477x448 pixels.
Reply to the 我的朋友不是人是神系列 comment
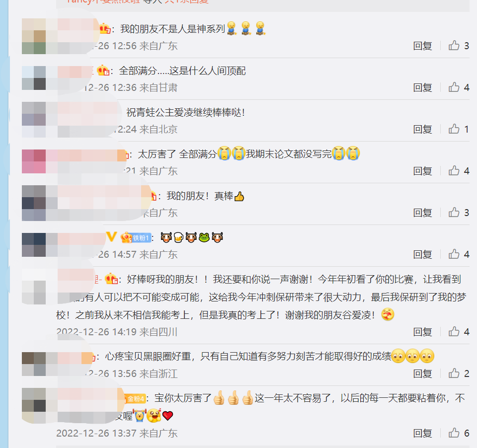pyautogui.click(x=422, y=46)
